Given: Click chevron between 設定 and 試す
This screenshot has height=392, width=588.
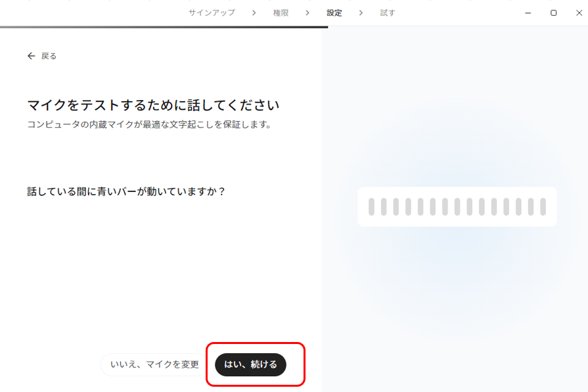Looking at the screenshot, I should [x=361, y=12].
